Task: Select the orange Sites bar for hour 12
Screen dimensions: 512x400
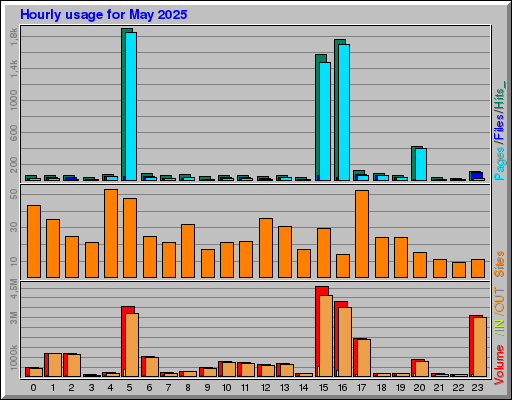Action: point(266,248)
